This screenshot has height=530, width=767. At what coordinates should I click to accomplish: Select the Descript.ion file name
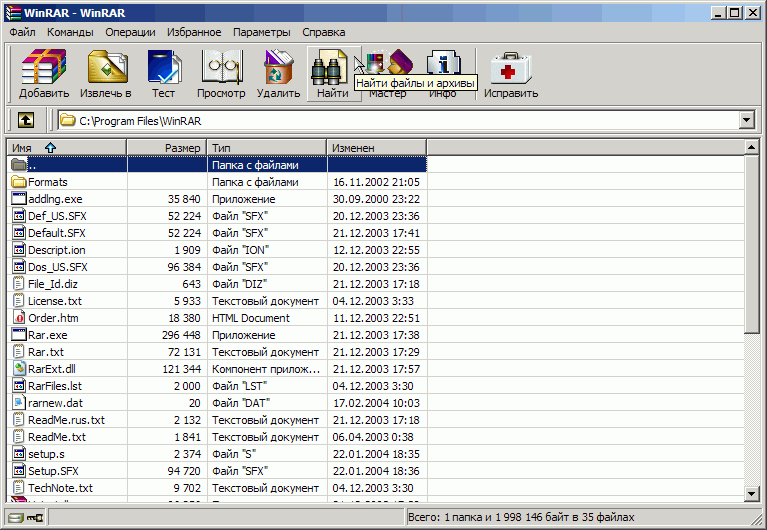(57, 250)
